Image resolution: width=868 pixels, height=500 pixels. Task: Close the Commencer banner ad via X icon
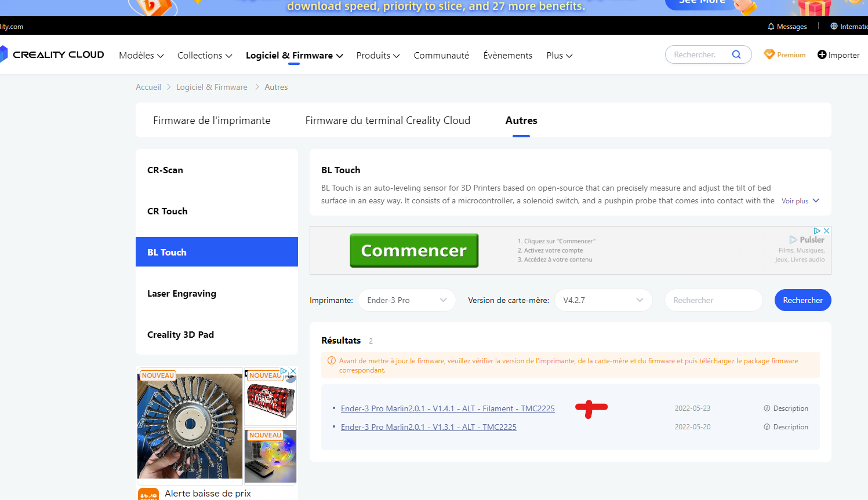click(x=826, y=231)
